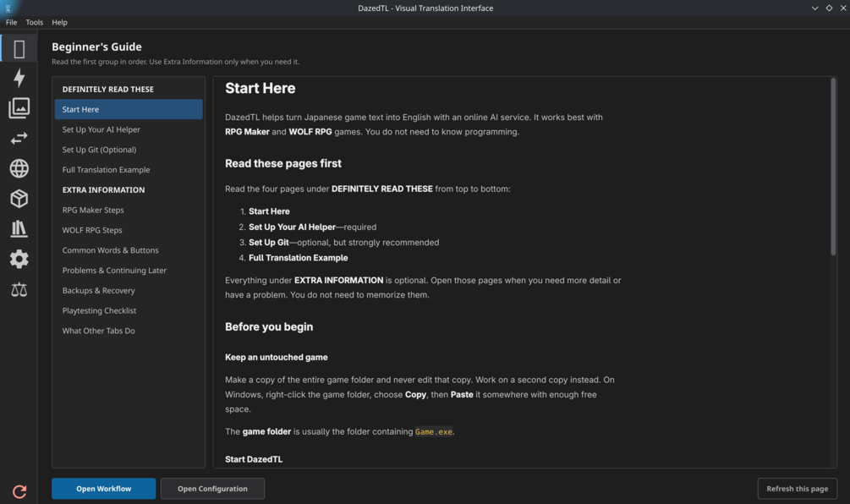Open the Set Up Your AI Helper page
The image size is (850, 504).
tap(129, 129)
